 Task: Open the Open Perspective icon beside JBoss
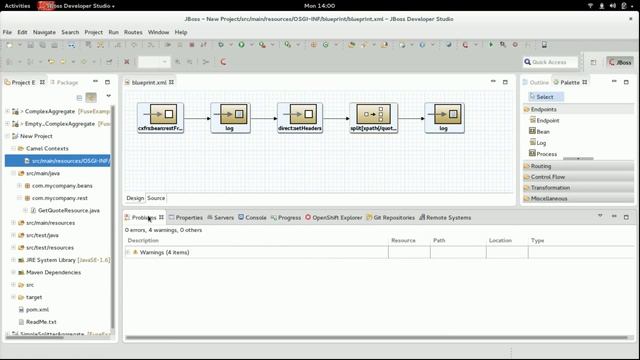(593, 62)
